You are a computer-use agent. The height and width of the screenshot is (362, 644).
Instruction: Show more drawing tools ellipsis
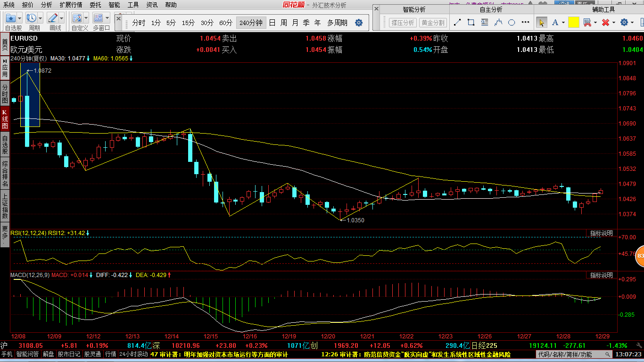524,22
